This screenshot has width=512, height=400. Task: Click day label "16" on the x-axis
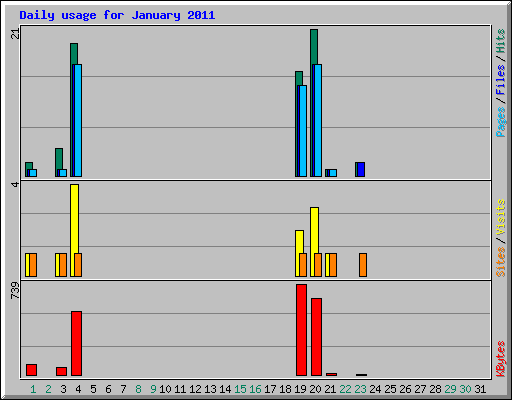pos(255,389)
